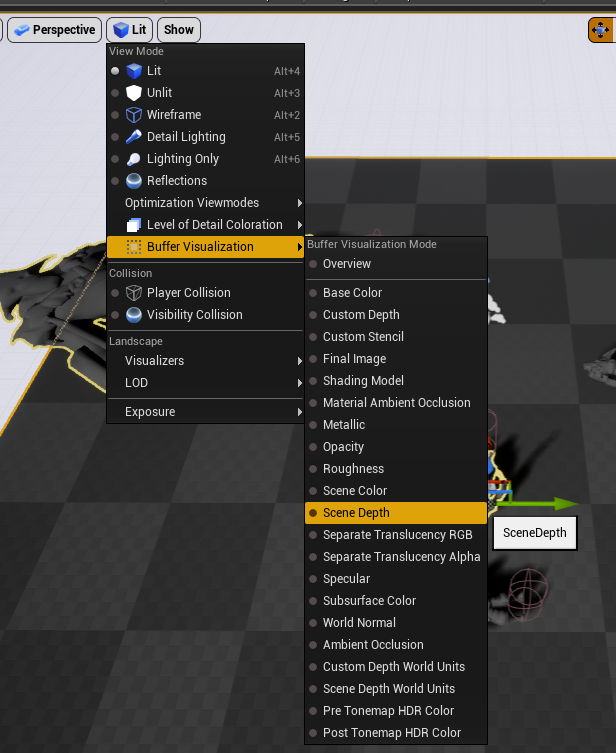Click the translate gizmo icon in toolbar
The image size is (616, 753).
(601, 30)
